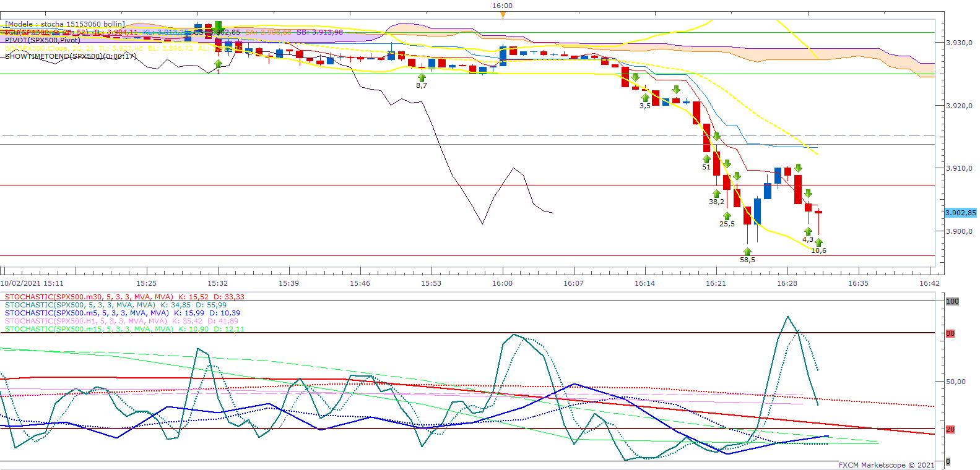Click the stochastic 20 level label
This screenshot has width=980, height=470.
coord(950,429)
